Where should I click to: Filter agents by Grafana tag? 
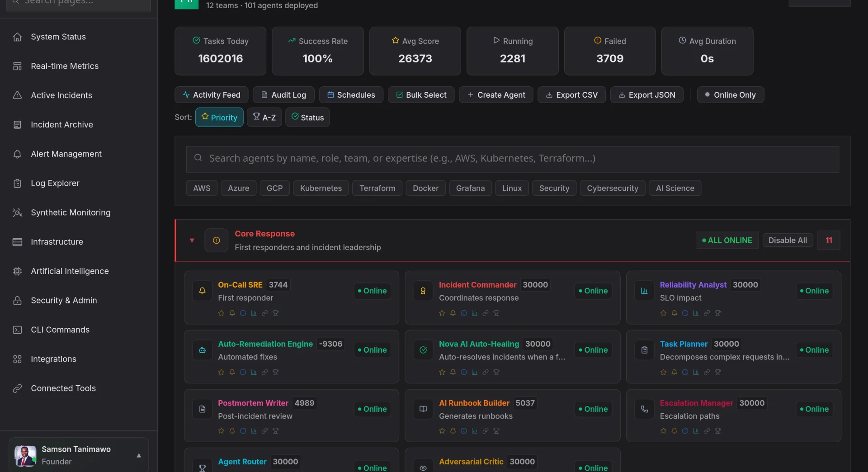point(470,189)
